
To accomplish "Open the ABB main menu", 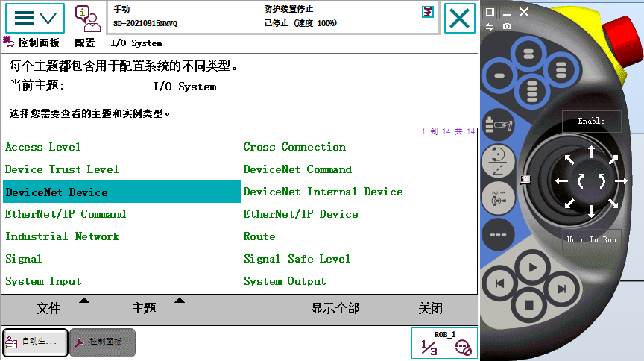I will tap(35, 18).
